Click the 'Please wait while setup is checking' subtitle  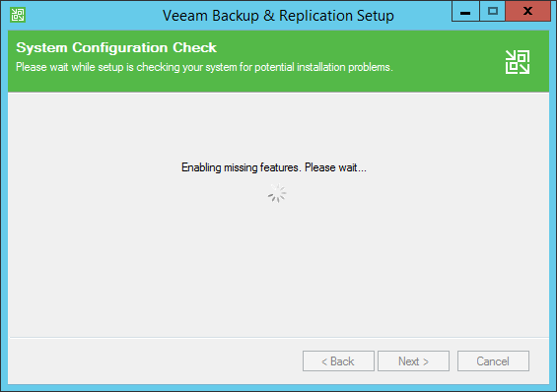[204, 67]
